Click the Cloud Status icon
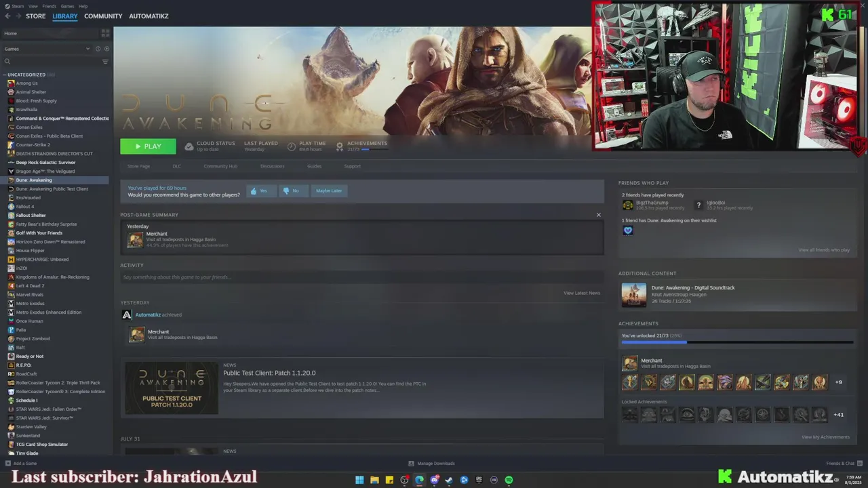 [x=189, y=146]
